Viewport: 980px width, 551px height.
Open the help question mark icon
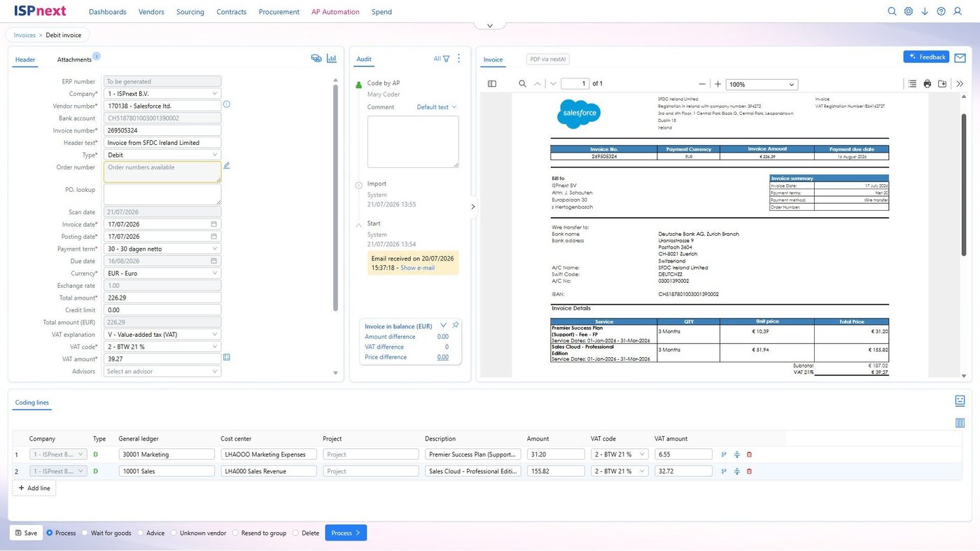(x=941, y=11)
